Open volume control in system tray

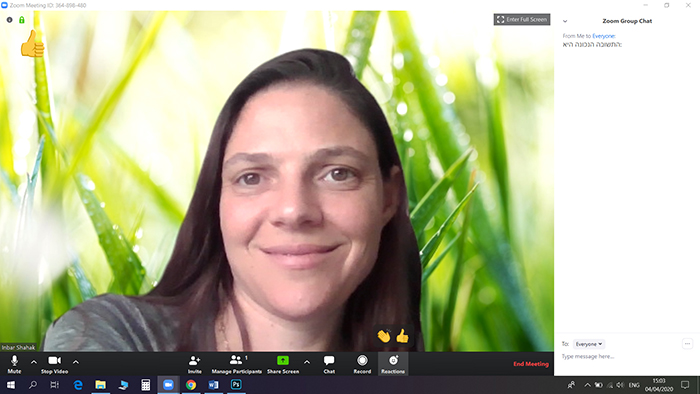(620, 385)
